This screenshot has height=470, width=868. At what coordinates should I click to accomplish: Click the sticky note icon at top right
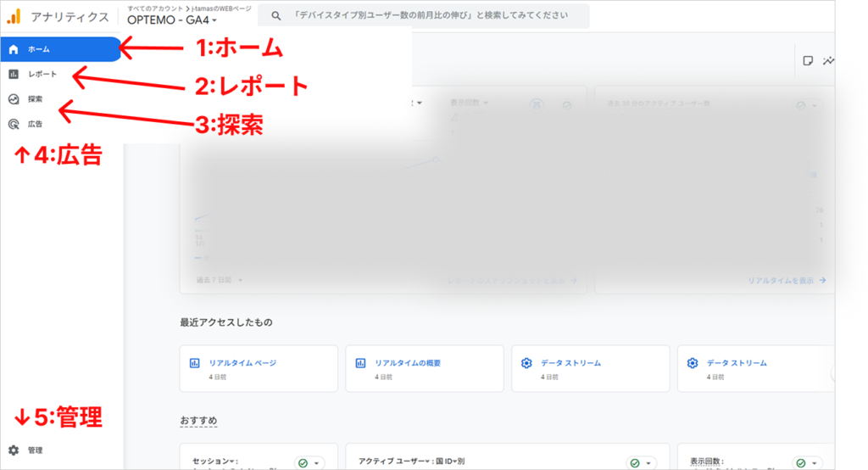click(808, 61)
